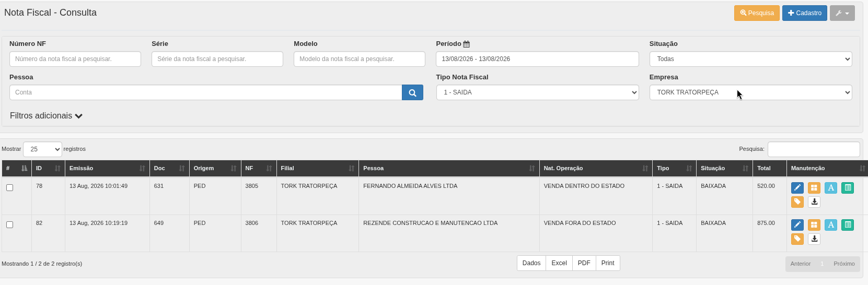The height and width of the screenshot is (285, 868).
Task: Click the download icon for NF 3806
Action: pos(814,239)
